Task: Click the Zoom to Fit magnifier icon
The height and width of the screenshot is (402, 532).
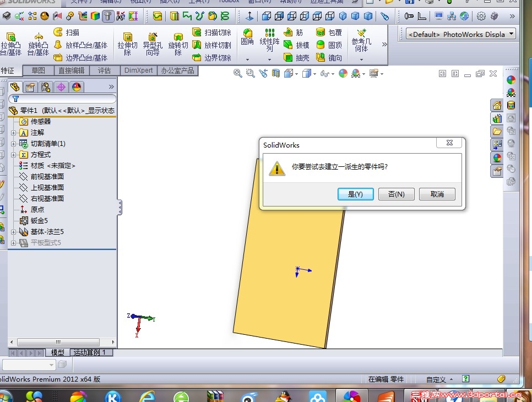Action: click(x=237, y=73)
